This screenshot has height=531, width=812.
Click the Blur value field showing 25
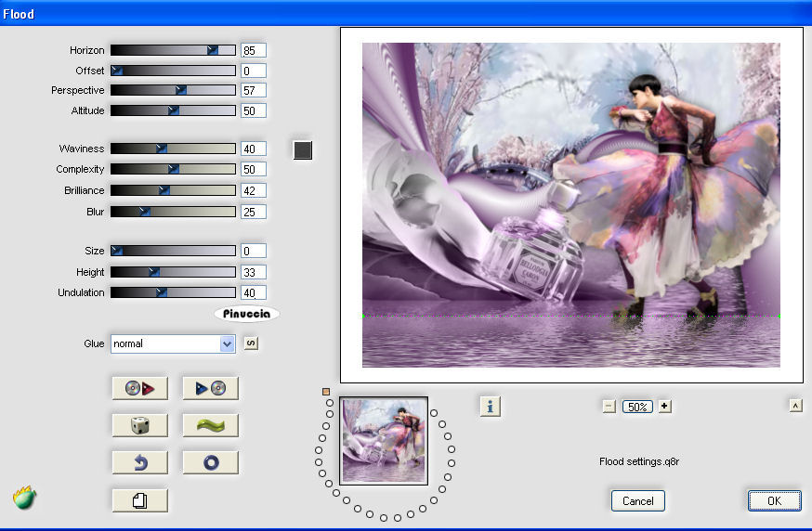click(x=254, y=212)
